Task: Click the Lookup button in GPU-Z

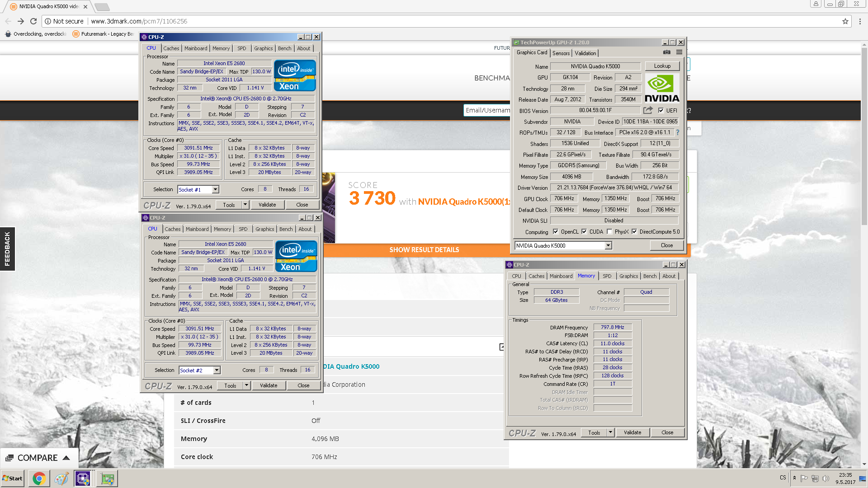Action: [662, 66]
